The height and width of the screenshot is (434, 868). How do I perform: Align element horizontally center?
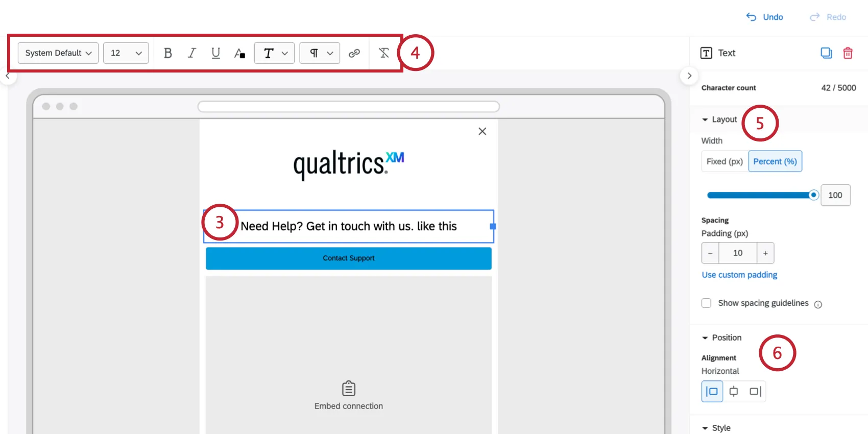pos(734,392)
